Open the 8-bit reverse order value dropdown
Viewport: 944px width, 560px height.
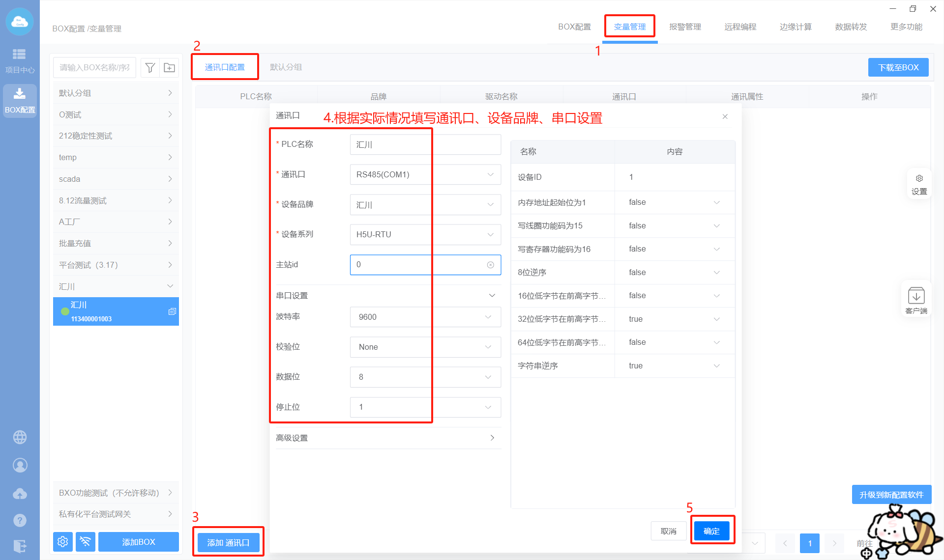tap(674, 272)
